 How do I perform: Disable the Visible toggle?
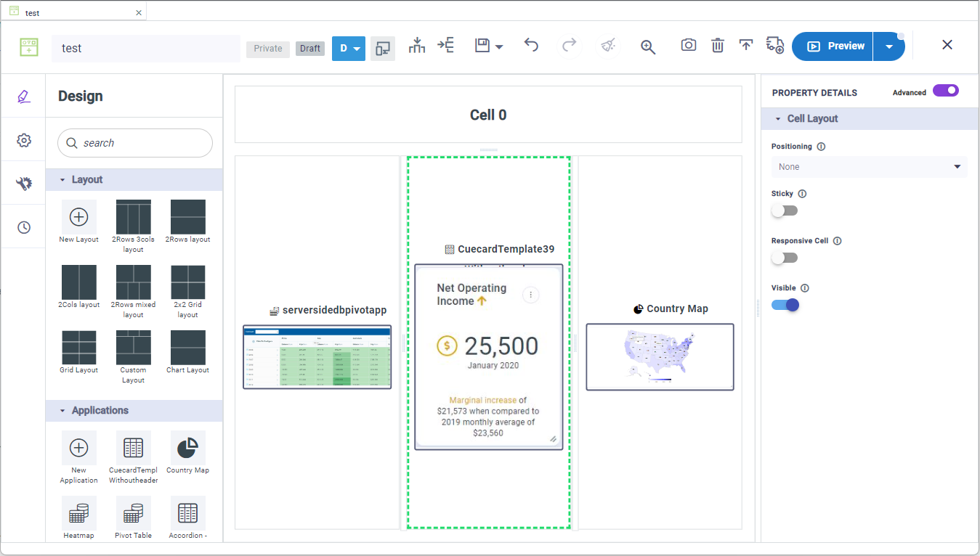point(785,305)
